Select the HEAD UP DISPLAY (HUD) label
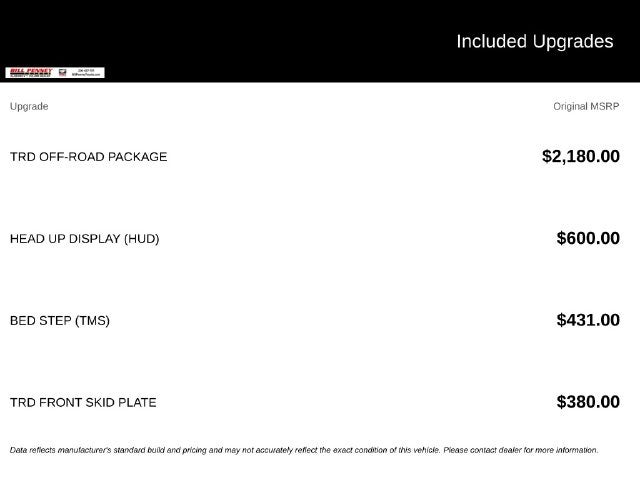This screenshot has width=640, height=480. pos(84,239)
